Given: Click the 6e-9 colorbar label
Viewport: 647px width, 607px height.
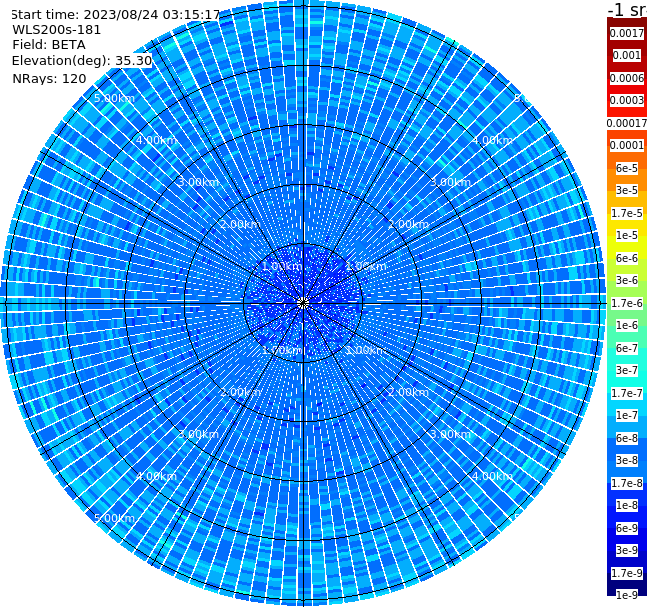Looking at the screenshot, I should [627, 528].
